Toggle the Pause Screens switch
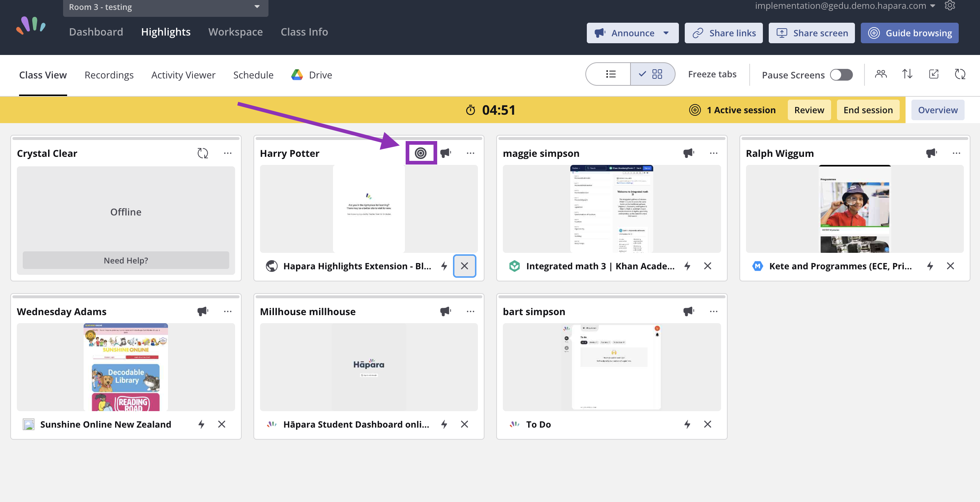This screenshot has height=502, width=980. click(841, 75)
